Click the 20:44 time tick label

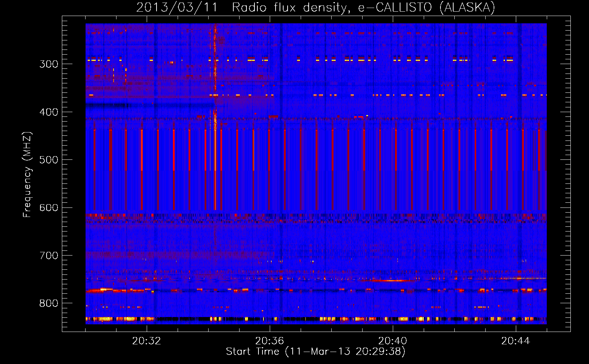coord(516,341)
